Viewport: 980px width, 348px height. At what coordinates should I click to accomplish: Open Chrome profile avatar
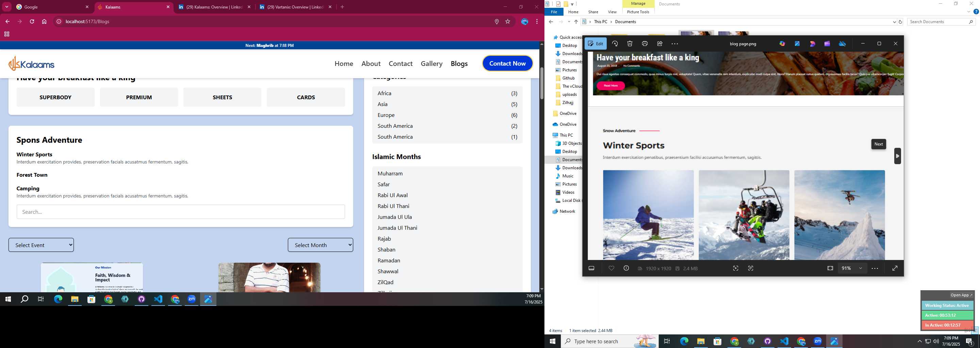(525, 22)
